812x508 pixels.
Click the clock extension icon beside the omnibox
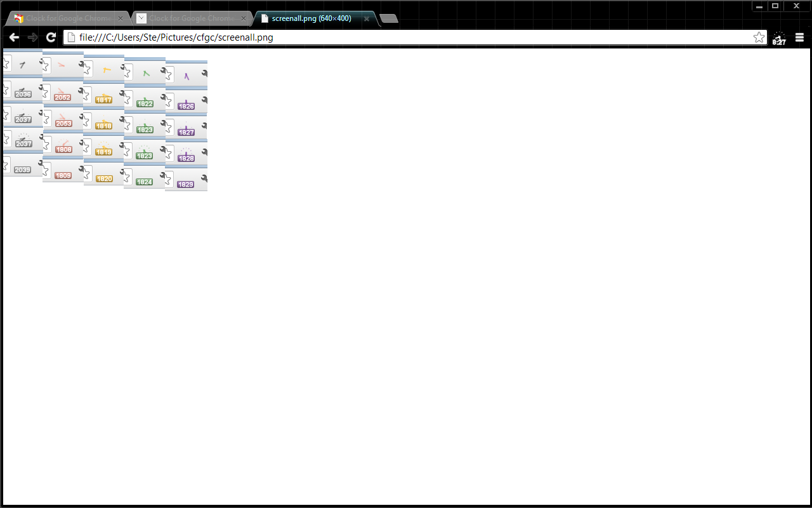[x=778, y=37]
